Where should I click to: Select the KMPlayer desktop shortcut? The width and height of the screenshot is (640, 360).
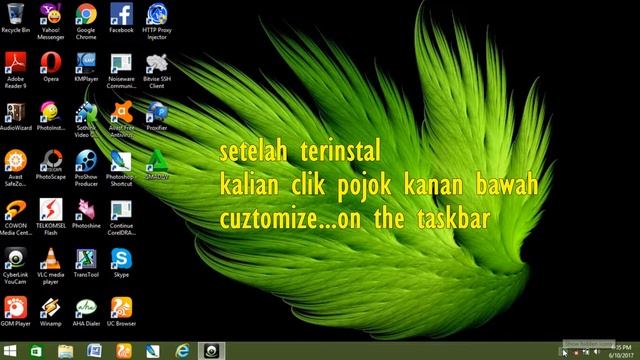(x=86, y=67)
